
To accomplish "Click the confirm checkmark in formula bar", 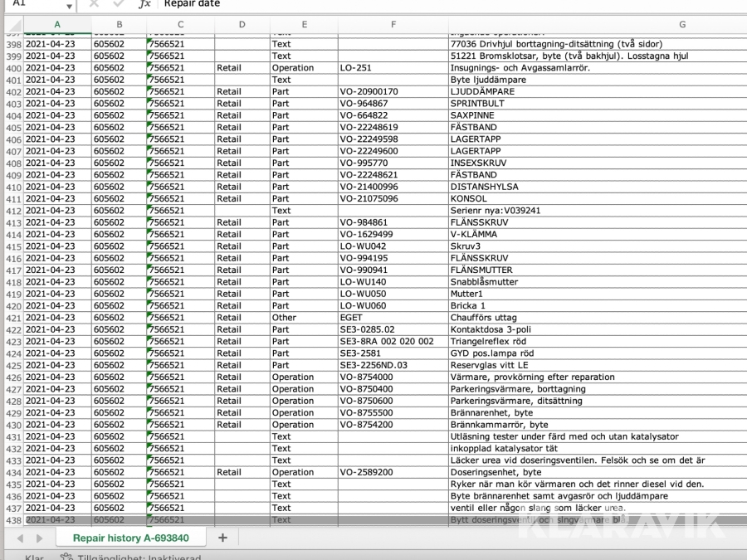I will pos(117,4).
